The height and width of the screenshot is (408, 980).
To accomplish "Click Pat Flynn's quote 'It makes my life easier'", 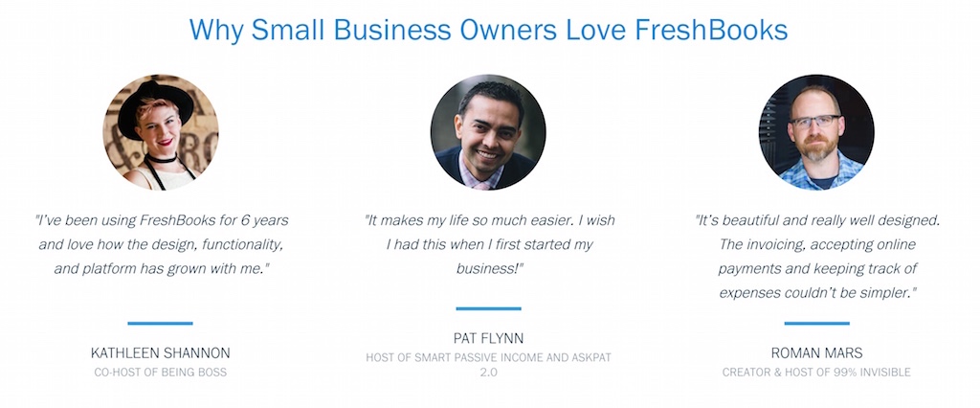I will click(489, 244).
